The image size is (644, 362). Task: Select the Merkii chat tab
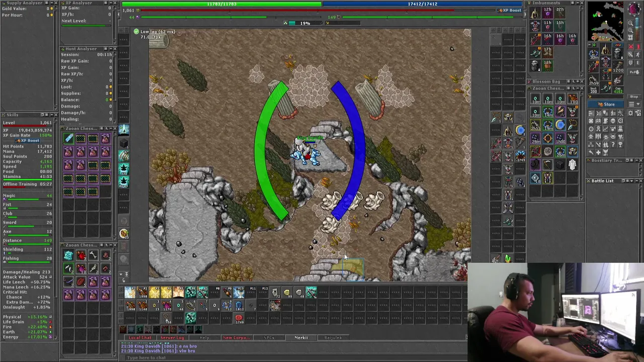pyautogui.click(x=301, y=337)
